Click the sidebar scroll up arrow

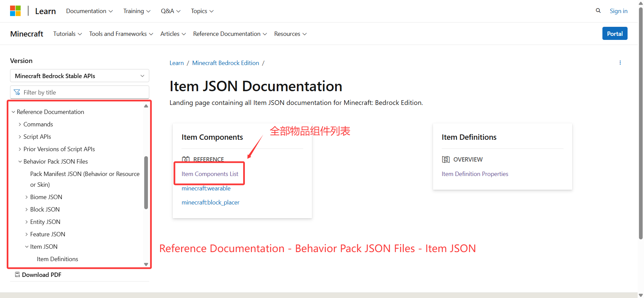coord(146,106)
